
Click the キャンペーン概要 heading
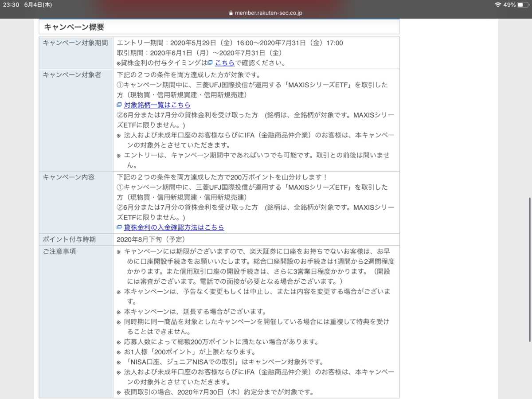pyautogui.click(x=74, y=27)
